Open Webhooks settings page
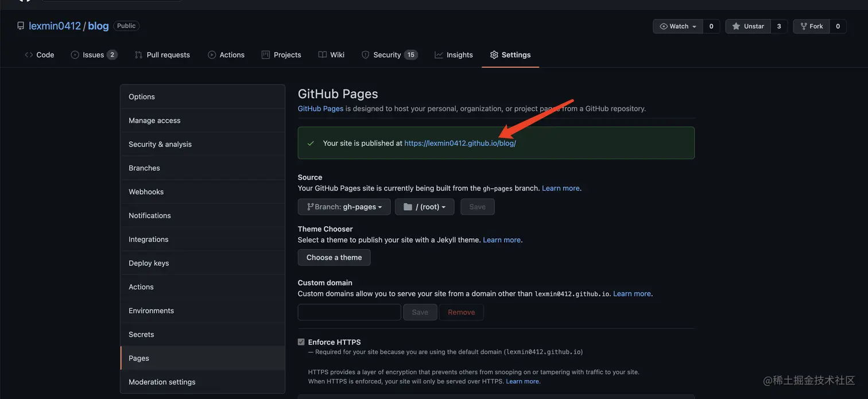868x399 pixels. coord(203,192)
